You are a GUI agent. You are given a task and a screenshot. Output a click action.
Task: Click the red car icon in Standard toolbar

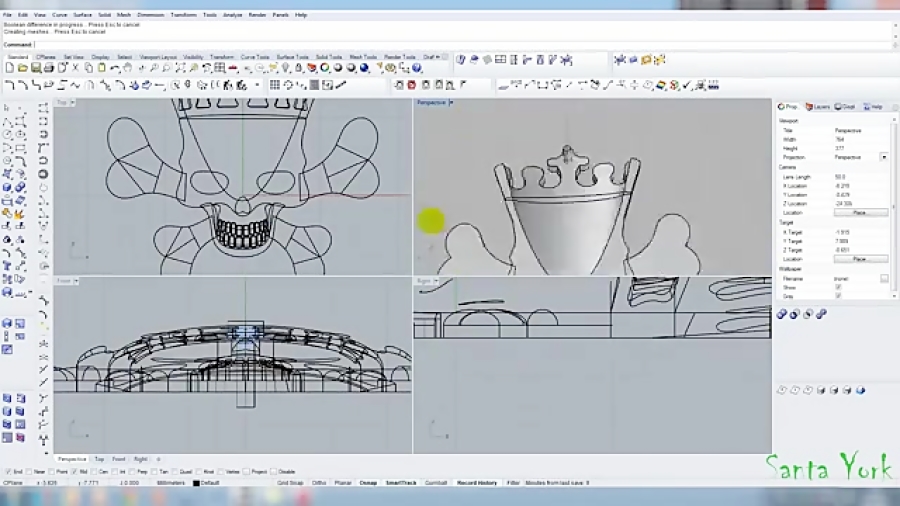point(233,68)
